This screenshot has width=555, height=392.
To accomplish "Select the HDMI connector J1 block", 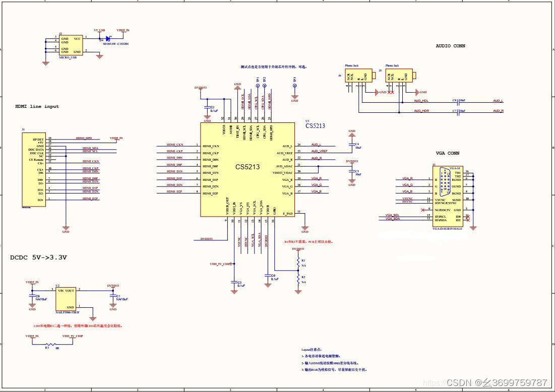I will pos(34,169).
